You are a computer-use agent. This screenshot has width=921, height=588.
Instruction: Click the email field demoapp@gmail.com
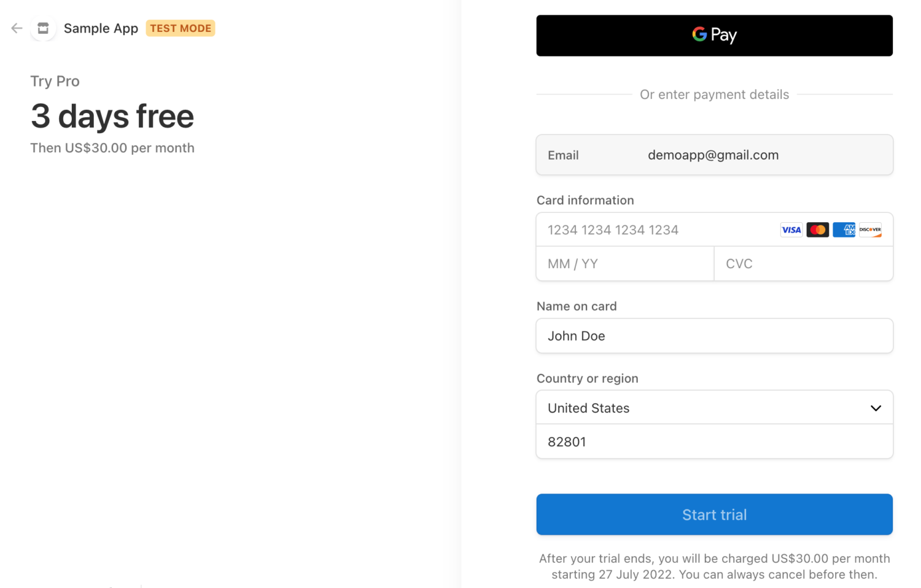(715, 155)
